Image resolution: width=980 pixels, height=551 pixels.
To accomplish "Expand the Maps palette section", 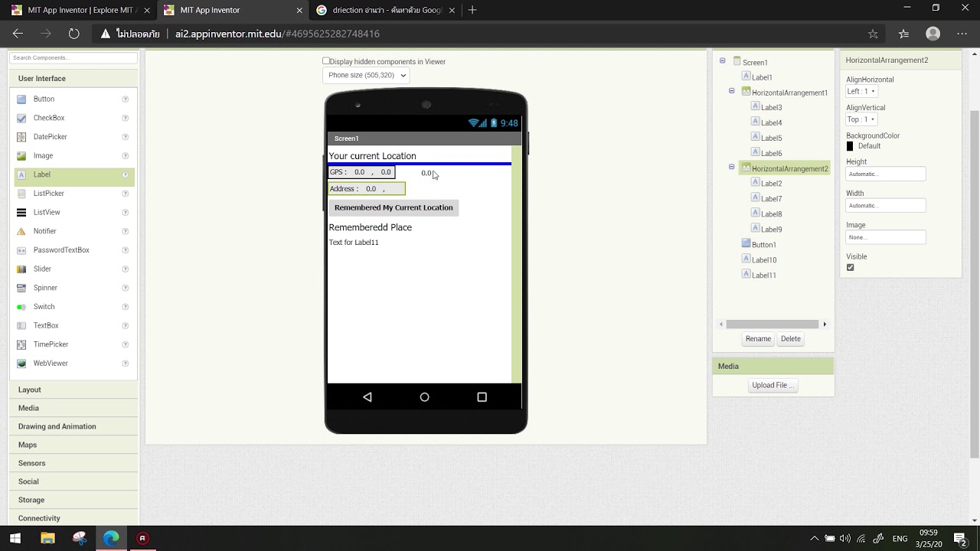I will 73,445.
